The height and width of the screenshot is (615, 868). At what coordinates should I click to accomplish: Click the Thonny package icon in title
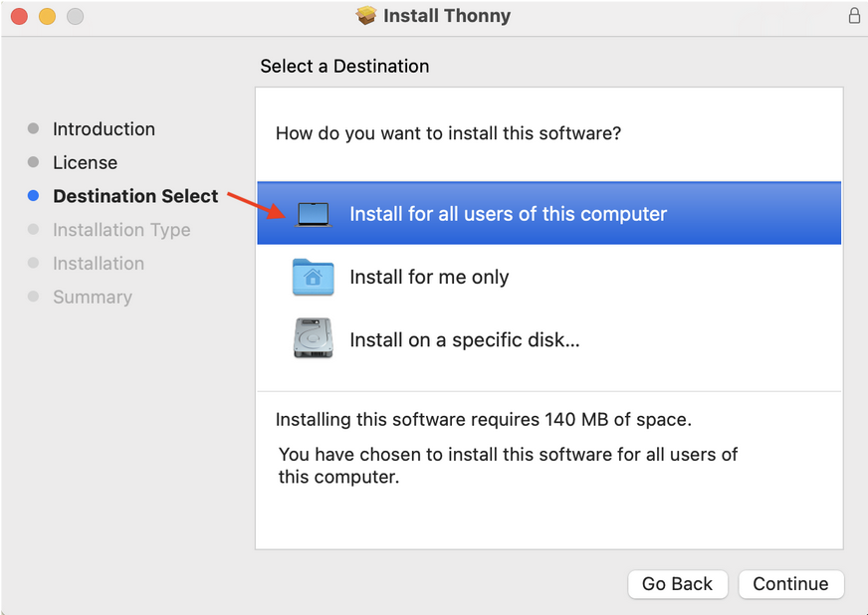pyautogui.click(x=366, y=16)
